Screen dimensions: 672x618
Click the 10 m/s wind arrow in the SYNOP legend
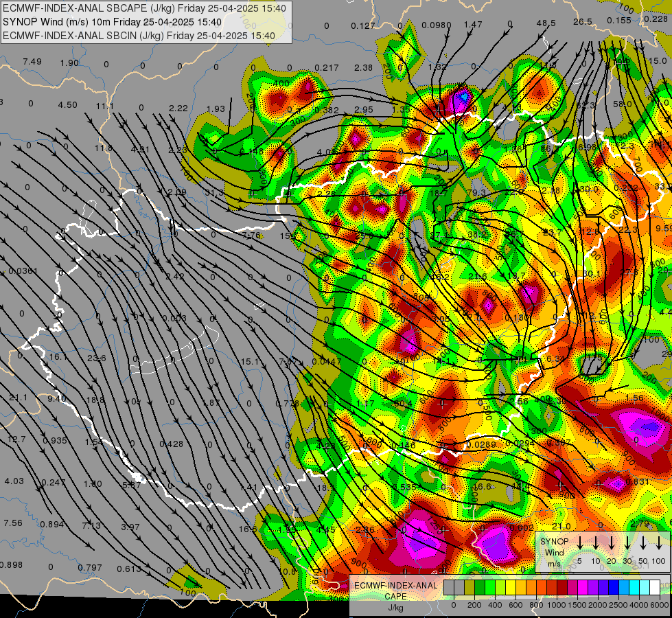click(x=595, y=543)
